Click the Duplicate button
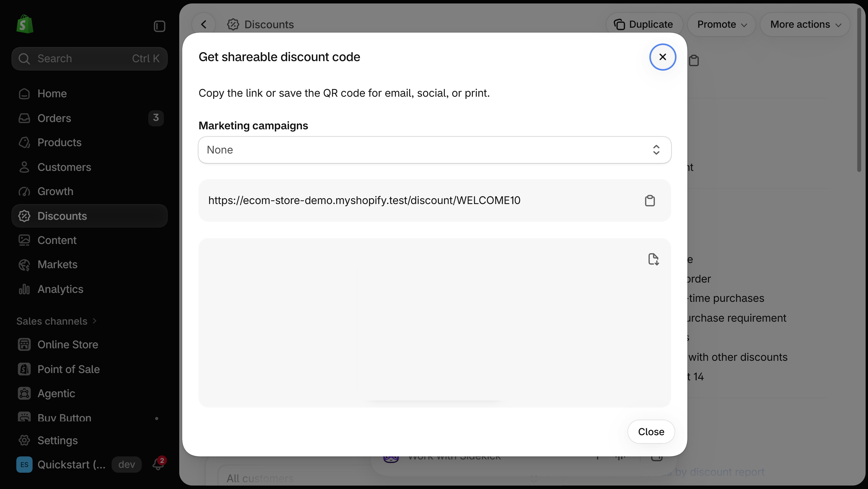 click(644, 24)
